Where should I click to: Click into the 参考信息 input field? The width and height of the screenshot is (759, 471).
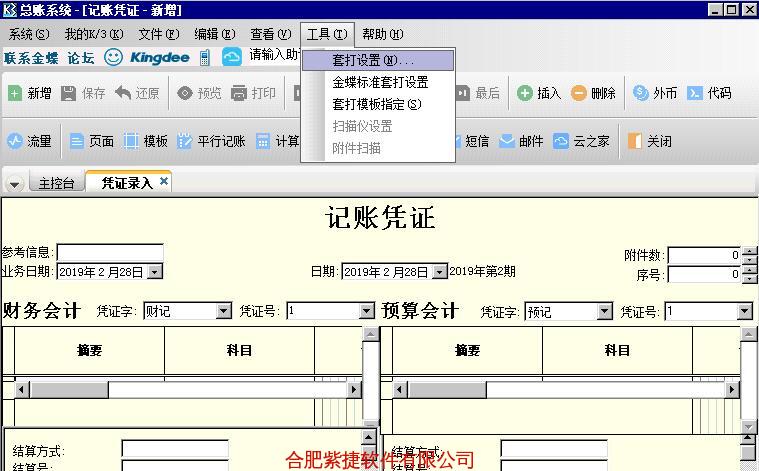tap(110, 252)
